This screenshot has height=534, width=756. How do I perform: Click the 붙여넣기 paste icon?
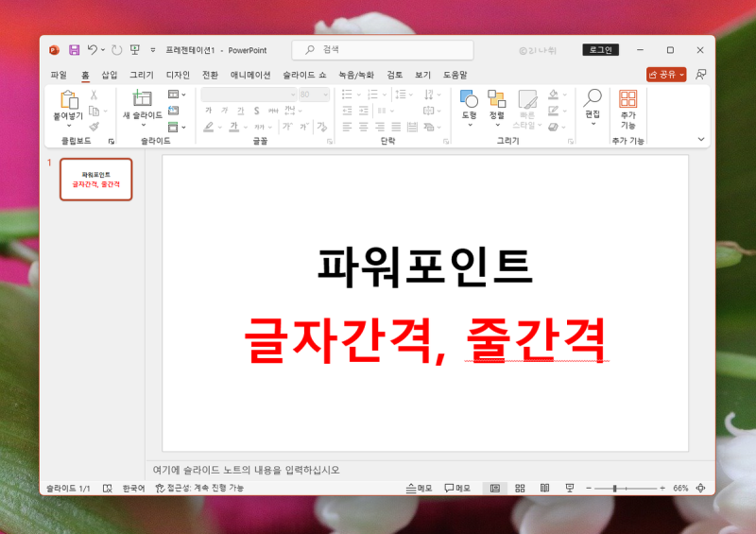[x=69, y=100]
